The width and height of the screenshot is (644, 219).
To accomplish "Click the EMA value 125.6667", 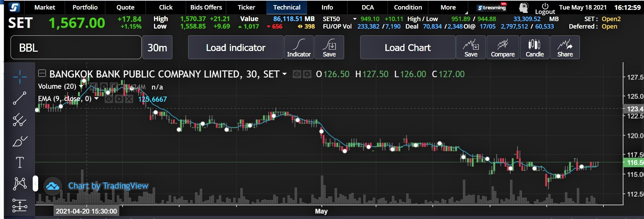I will click(153, 99).
